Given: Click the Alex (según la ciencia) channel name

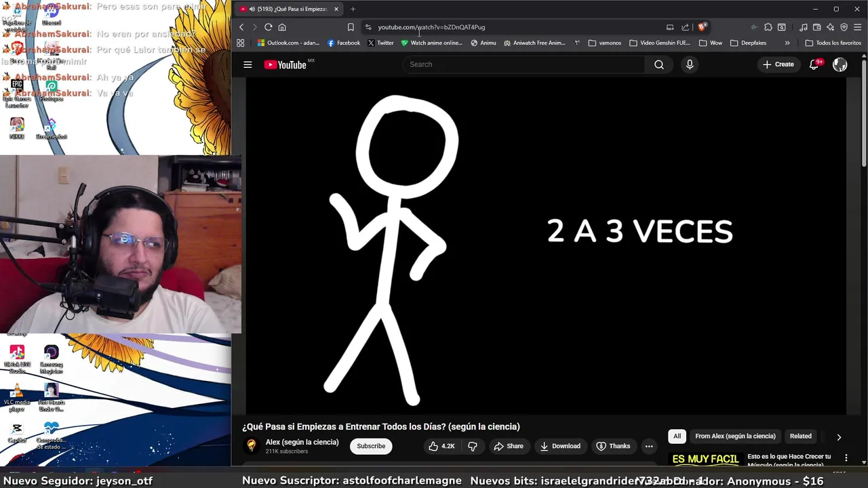Looking at the screenshot, I should 302,442.
